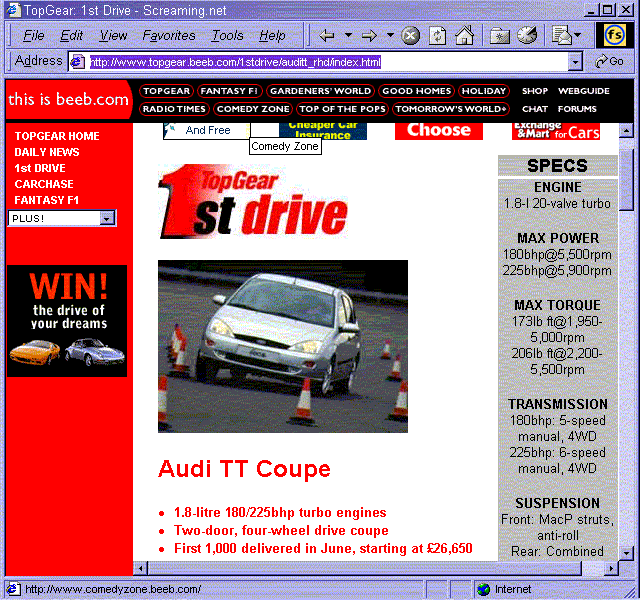Open the SHOP link
The width and height of the screenshot is (640, 600).
pos(535,91)
